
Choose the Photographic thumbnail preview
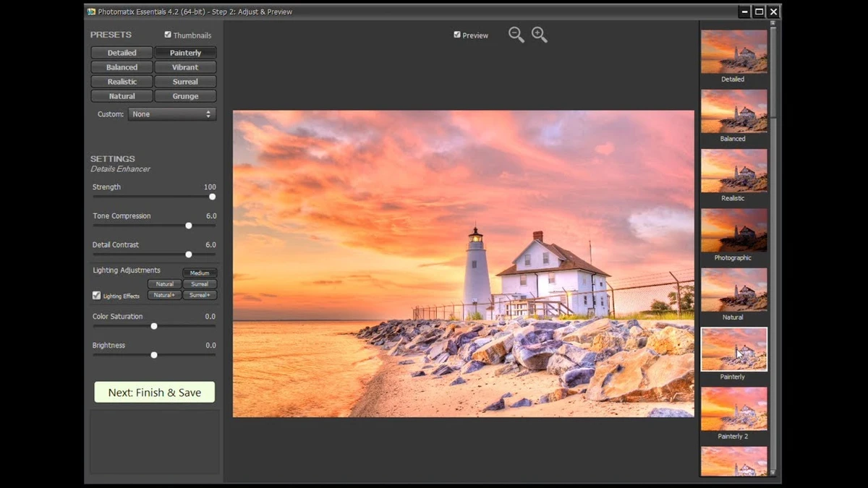(733, 231)
